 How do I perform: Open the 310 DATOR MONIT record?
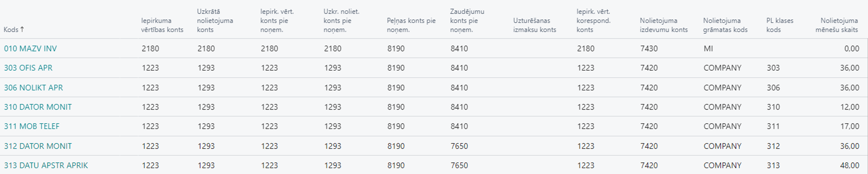tap(38, 107)
